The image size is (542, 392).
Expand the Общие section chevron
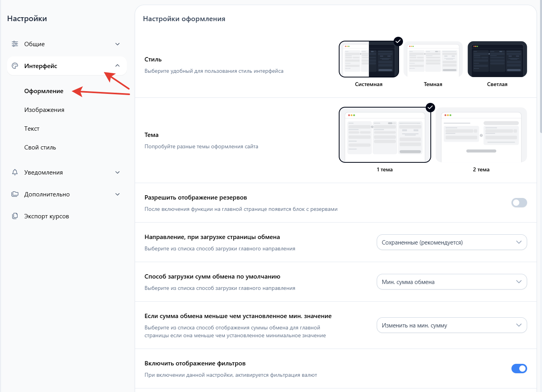[x=117, y=44]
